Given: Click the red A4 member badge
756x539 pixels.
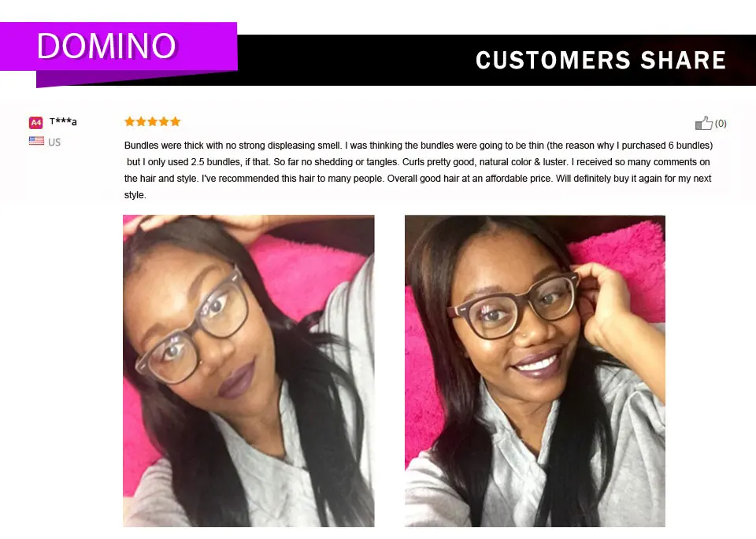Looking at the screenshot, I should point(35,122).
